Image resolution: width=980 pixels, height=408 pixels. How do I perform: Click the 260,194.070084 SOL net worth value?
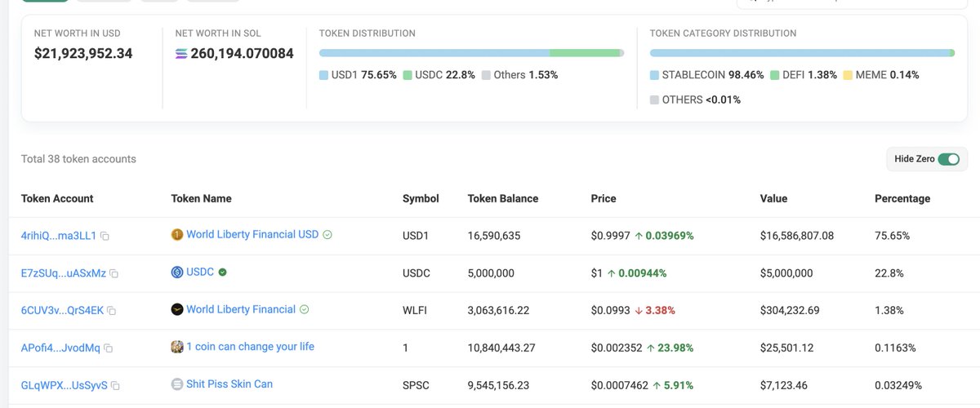coord(242,54)
